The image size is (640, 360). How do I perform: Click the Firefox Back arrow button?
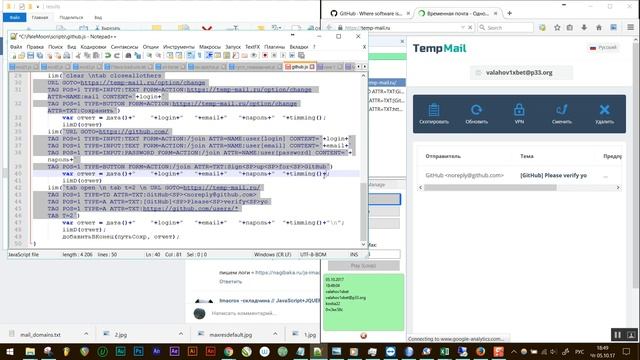pyautogui.click(x=329, y=28)
